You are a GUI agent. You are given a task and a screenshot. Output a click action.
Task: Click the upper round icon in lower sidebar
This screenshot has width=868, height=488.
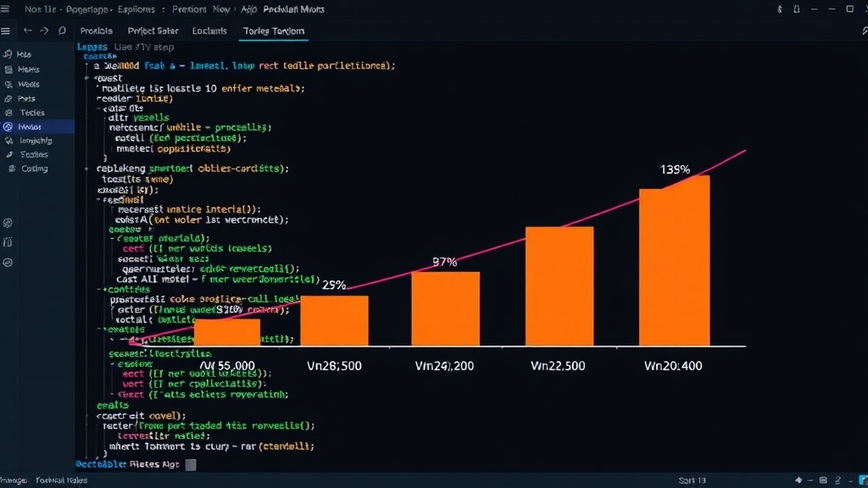click(8, 223)
